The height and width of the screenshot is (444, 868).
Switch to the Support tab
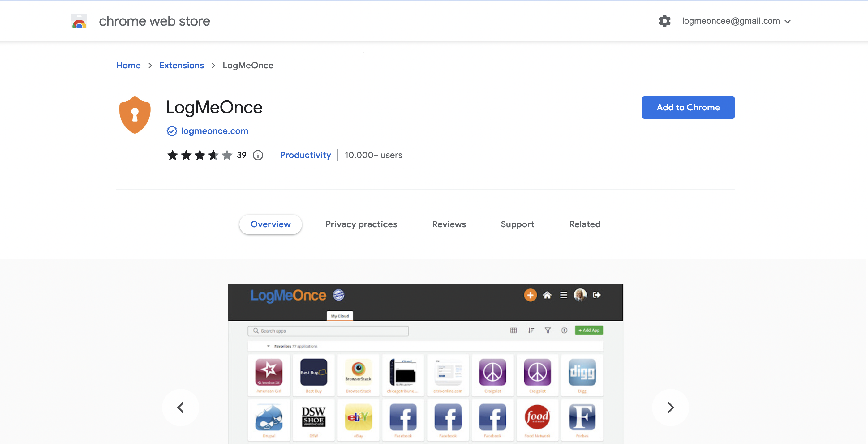pyautogui.click(x=517, y=224)
